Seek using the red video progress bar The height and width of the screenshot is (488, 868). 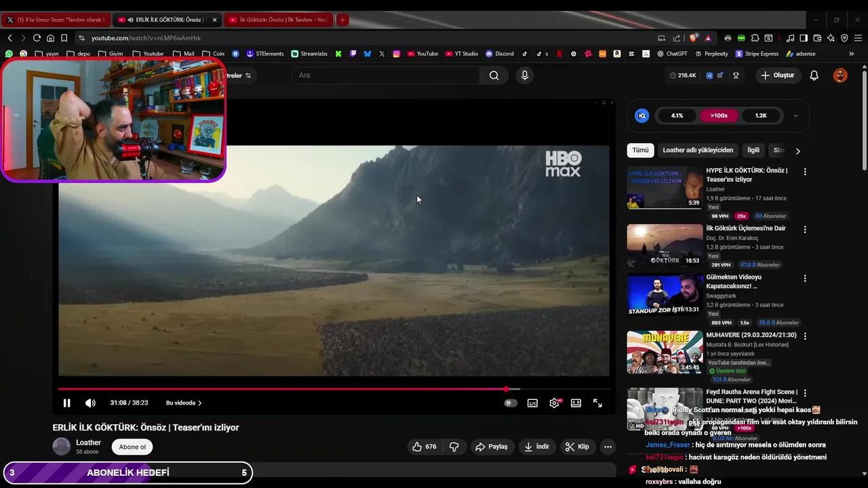(334, 389)
